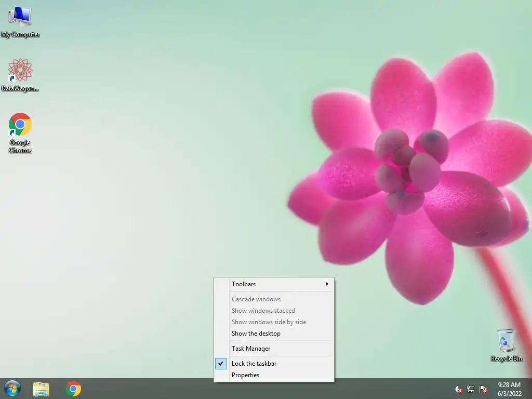Viewport: 532px width, 399px height.
Task: Choose Cascade windows in the context menu
Action: pyautogui.click(x=274, y=299)
